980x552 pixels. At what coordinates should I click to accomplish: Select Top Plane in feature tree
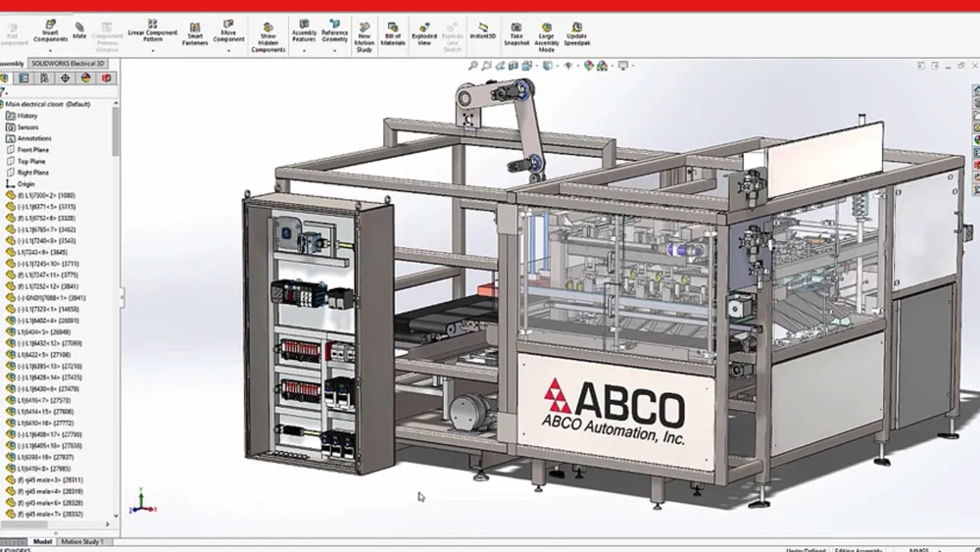tap(25, 162)
